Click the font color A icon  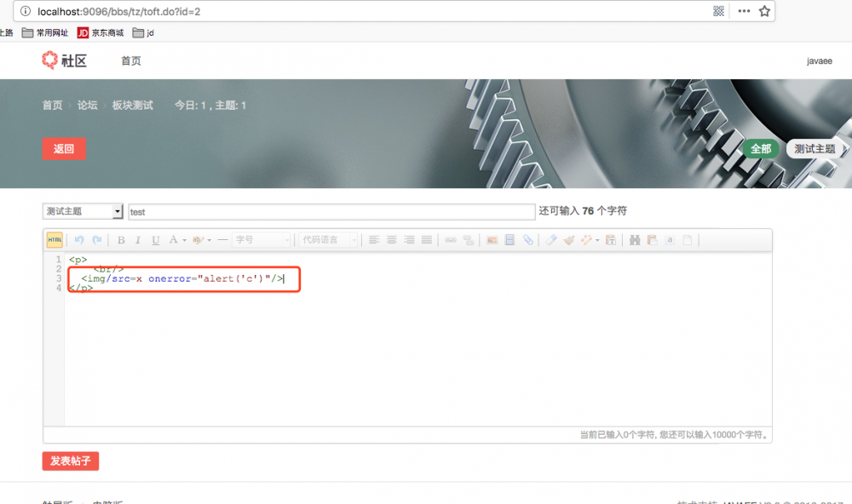point(173,239)
